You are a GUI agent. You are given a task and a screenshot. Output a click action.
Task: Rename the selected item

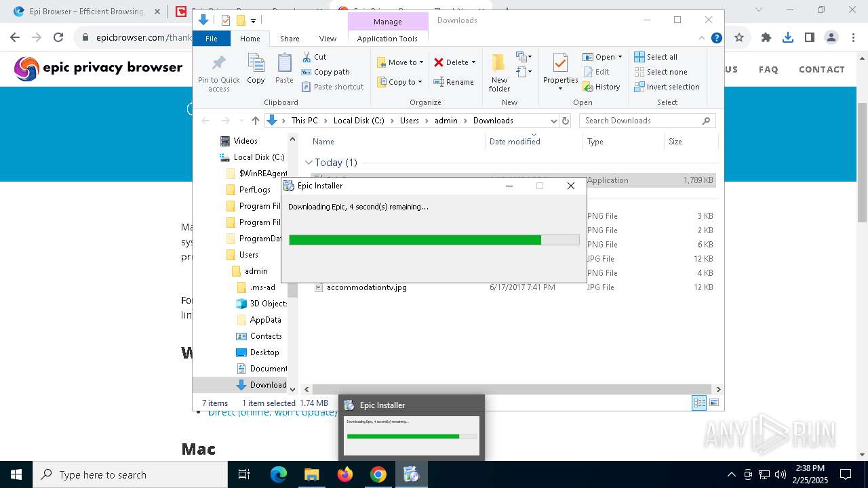[x=453, y=82]
